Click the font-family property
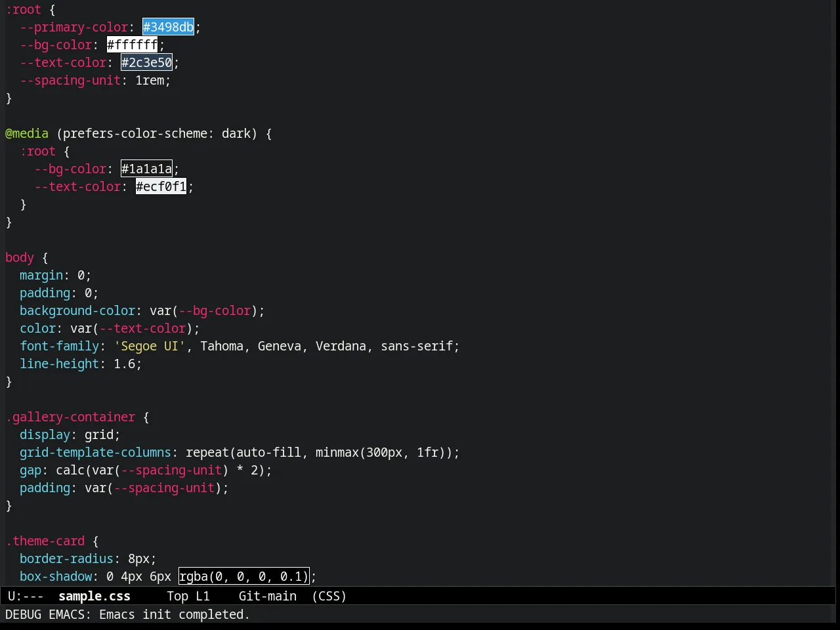Viewport: 840px width, 630px height. coord(59,346)
